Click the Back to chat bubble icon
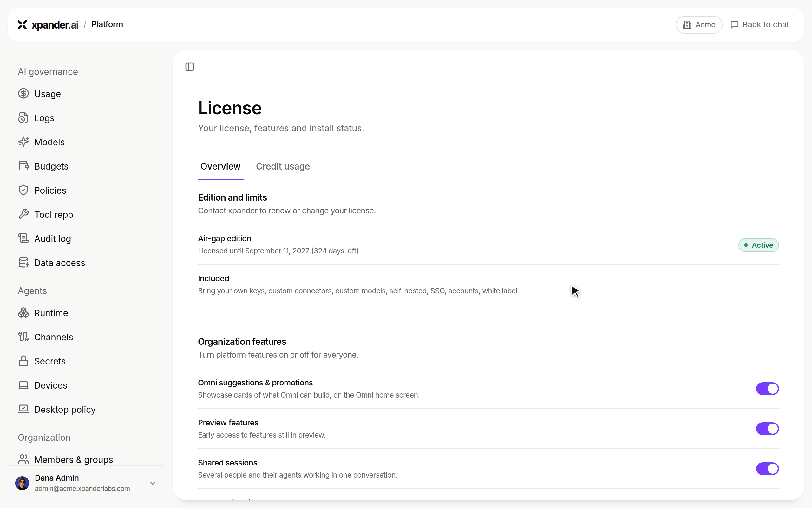This screenshot has width=812, height=508. click(x=735, y=25)
